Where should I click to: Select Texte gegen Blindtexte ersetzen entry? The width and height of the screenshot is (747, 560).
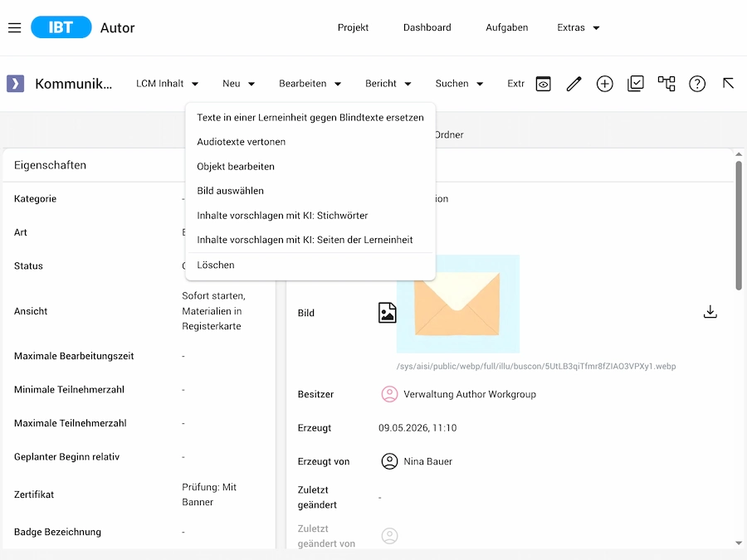pos(310,118)
